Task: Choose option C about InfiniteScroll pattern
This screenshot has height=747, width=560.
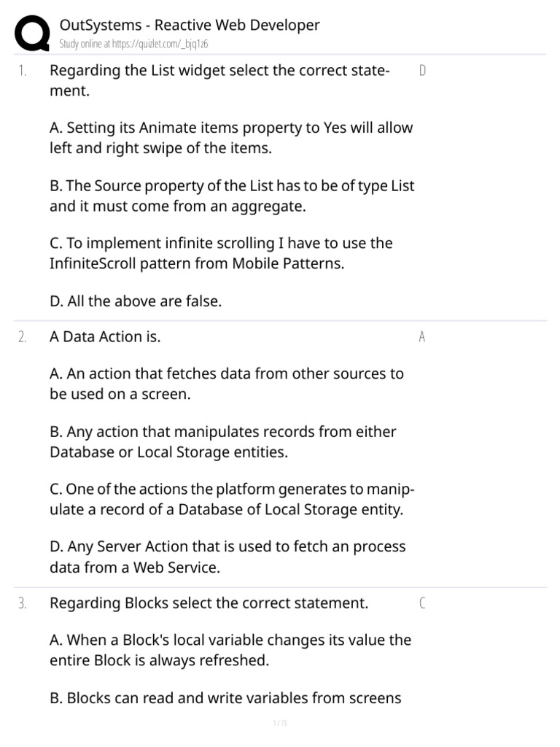Action: pos(221,253)
